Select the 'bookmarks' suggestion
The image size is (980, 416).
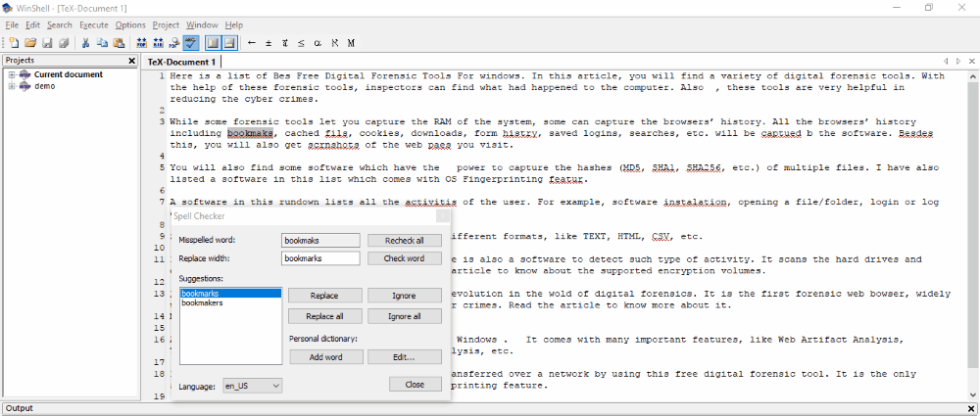click(x=230, y=293)
